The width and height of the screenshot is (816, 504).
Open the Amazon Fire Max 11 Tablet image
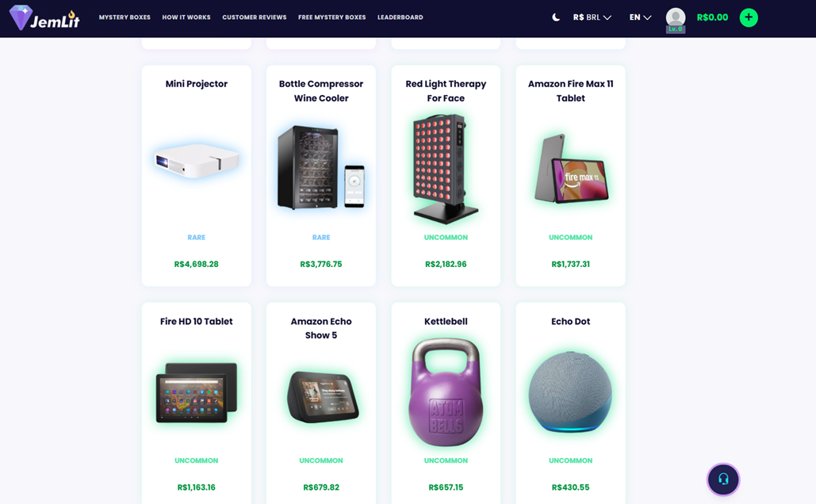click(x=571, y=168)
